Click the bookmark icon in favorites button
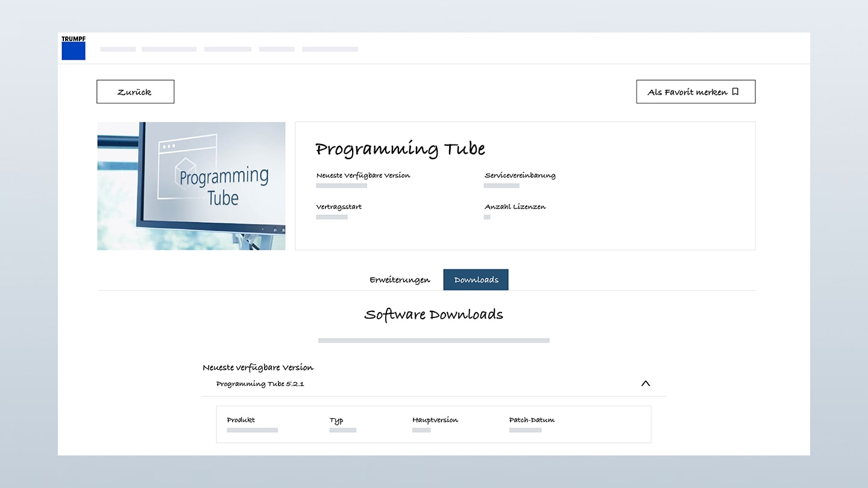The height and width of the screenshot is (488, 868). (735, 92)
